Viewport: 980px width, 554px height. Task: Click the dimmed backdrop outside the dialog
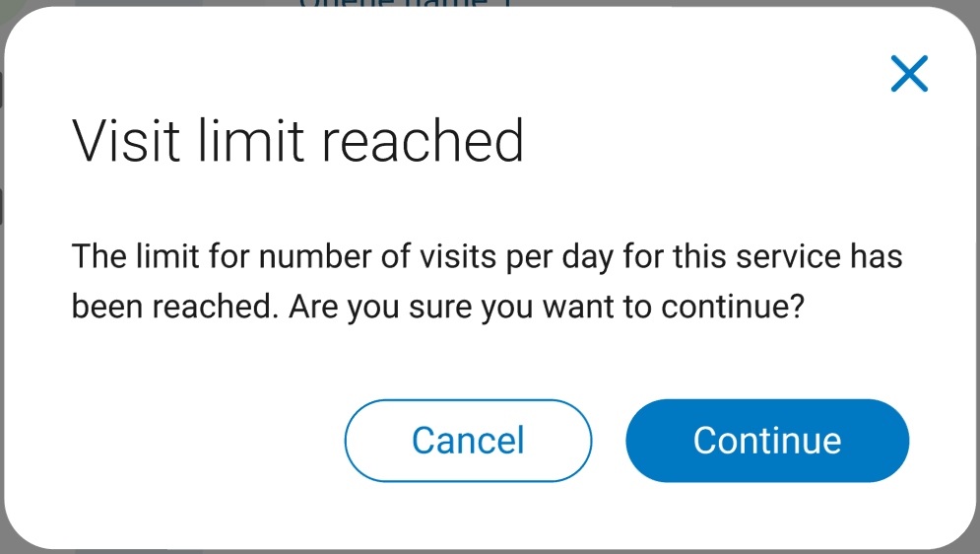pyautogui.click(x=148, y=5)
